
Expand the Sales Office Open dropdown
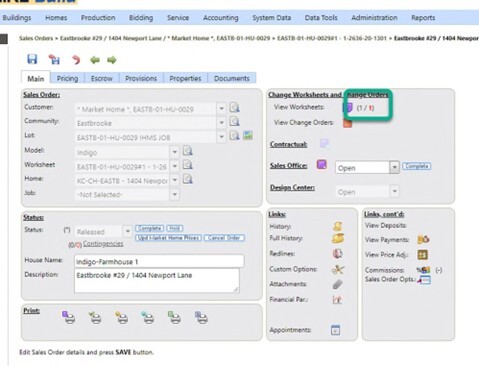pos(394,167)
